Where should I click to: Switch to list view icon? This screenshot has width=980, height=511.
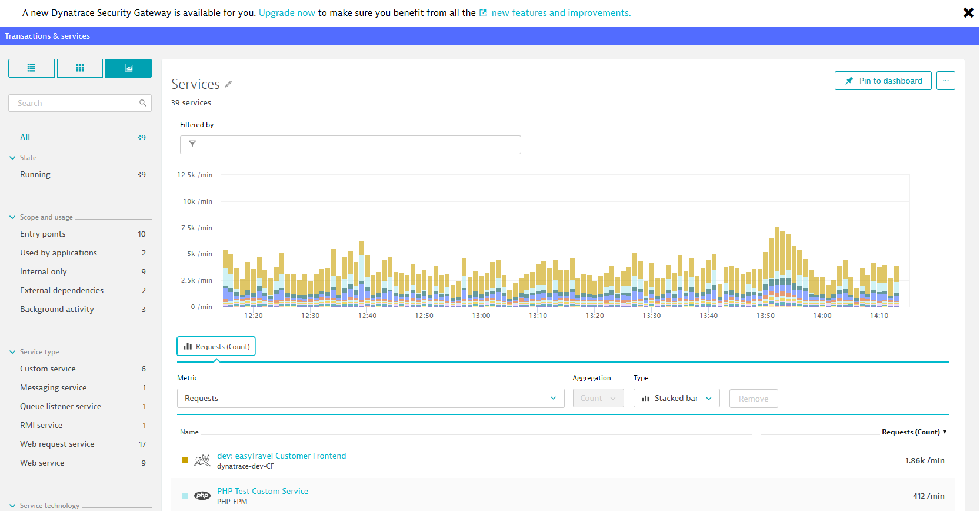pyautogui.click(x=31, y=68)
